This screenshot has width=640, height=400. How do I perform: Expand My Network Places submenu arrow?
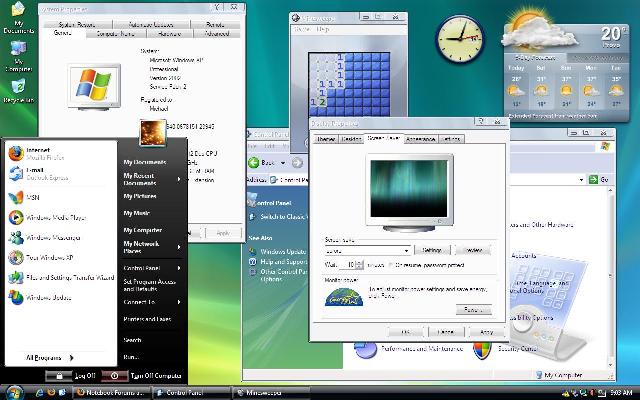pos(179,247)
